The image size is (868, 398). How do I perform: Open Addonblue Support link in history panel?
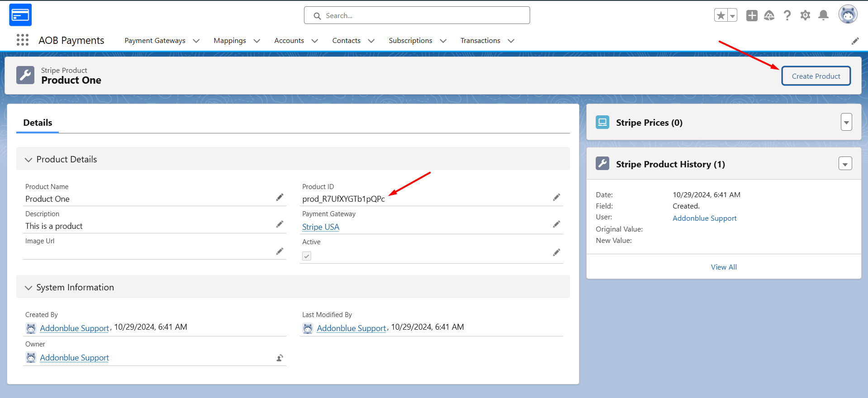click(x=704, y=218)
